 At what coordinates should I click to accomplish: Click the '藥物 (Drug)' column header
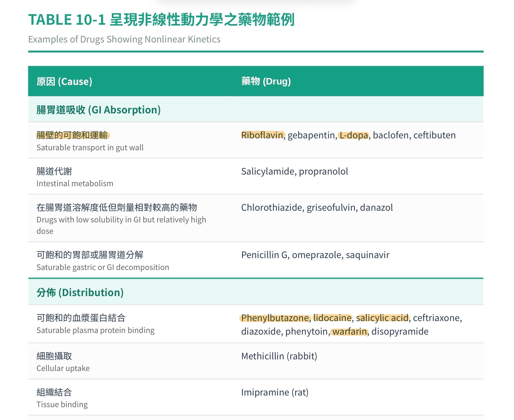coord(266,81)
